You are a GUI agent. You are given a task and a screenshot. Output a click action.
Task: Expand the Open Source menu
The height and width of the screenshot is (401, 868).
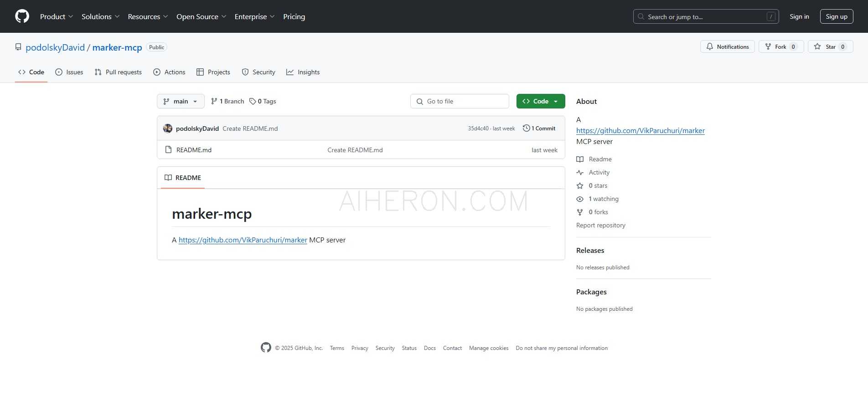coord(201,16)
